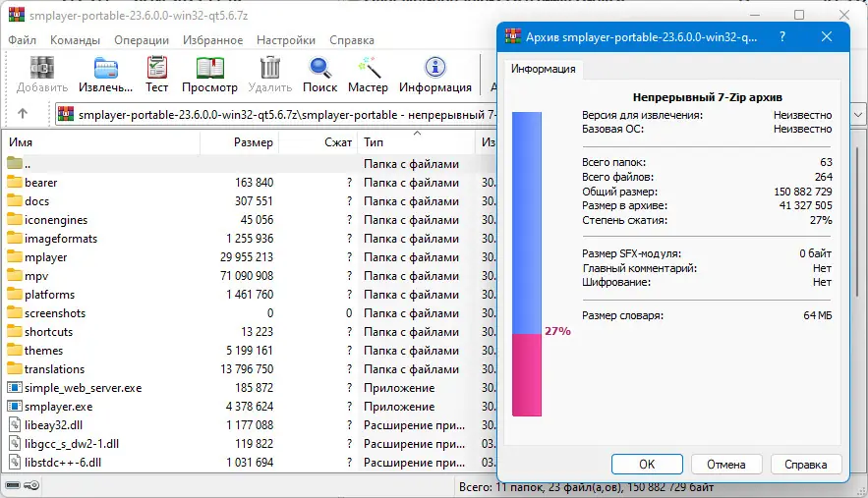
Task: Go up one folder level arrow
Action: point(23,114)
